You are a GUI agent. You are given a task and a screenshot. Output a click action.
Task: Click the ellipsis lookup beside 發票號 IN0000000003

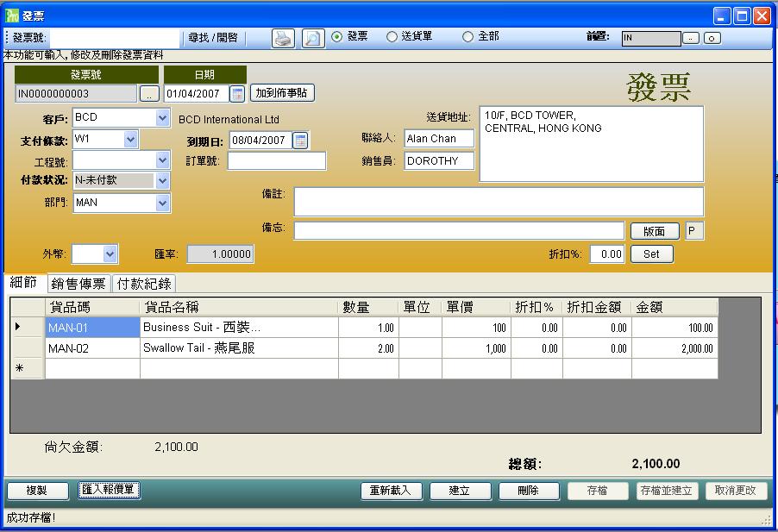coord(149,94)
